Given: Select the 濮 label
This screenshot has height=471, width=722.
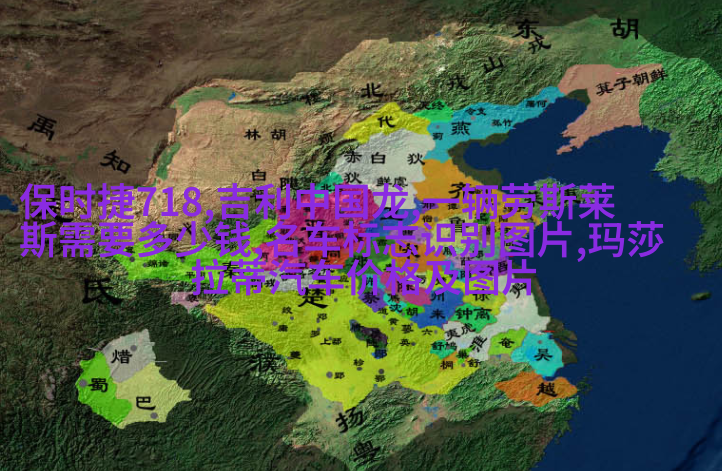Looking at the screenshot, I should pyautogui.click(x=266, y=364).
